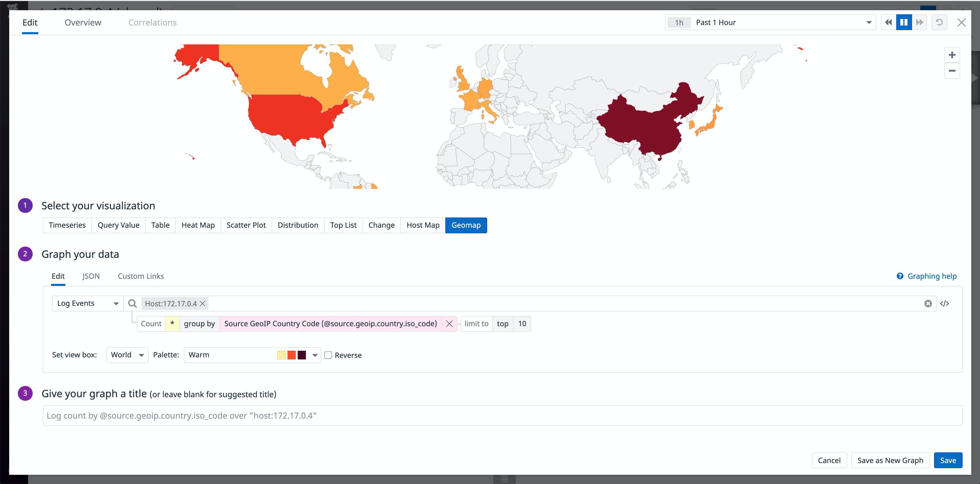Switch to the JSON editing tab
Screen dimensions: 980x484
91,276
